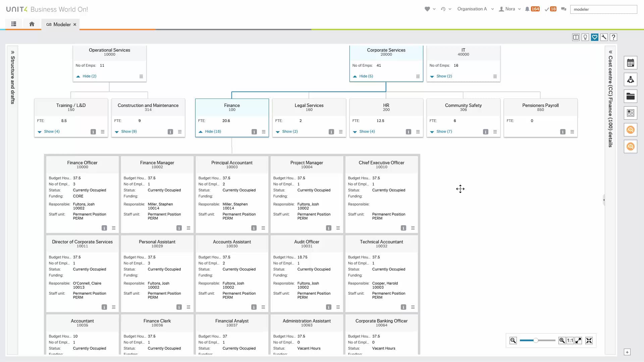
Task: Switch to the Modeler tab
Action: pyautogui.click(x=60, y=24)
